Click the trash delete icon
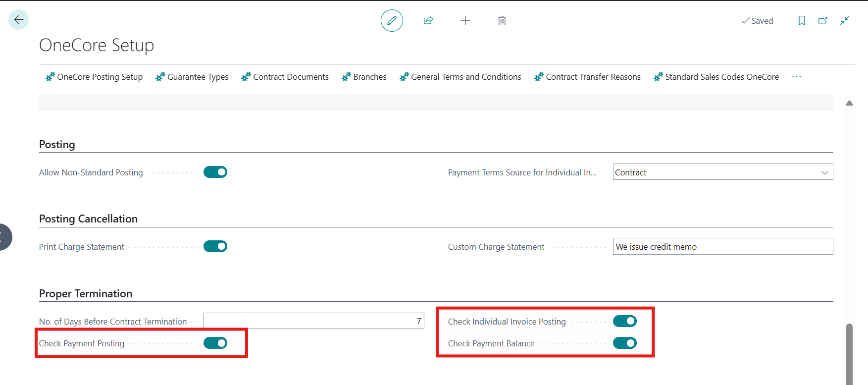The image size is (868, 385). point(502,21)
